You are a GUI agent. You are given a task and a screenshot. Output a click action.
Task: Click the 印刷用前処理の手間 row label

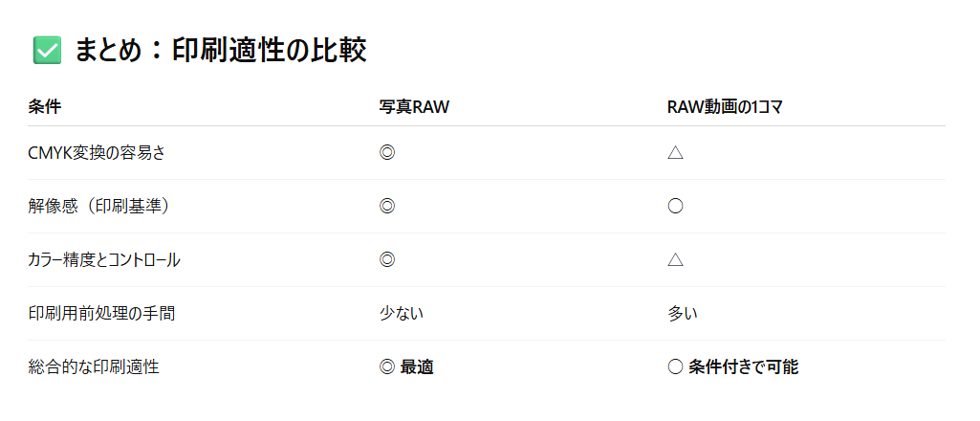coord(102,314)
